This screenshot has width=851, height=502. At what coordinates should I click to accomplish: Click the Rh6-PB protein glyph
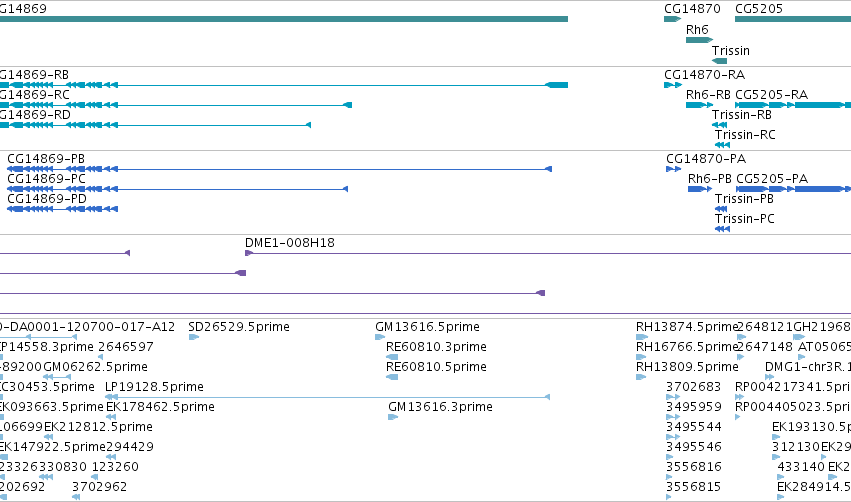click(x=700, y=189)
